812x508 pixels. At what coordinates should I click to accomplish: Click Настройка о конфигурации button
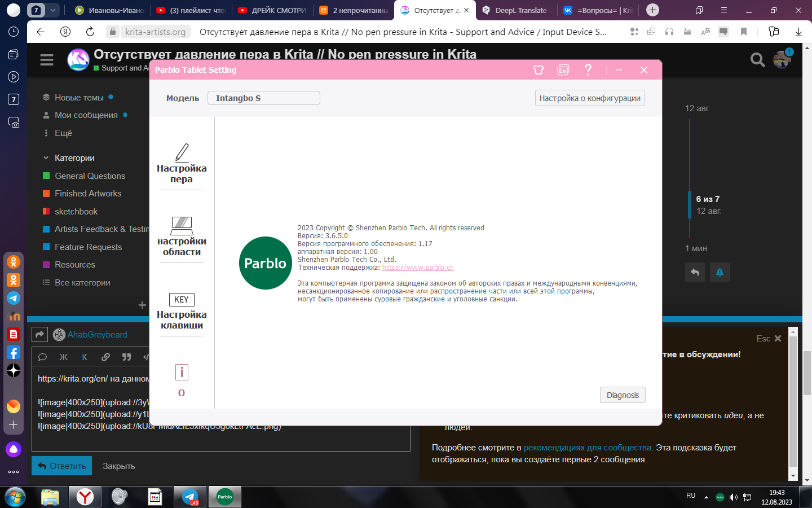click(590, 98)
